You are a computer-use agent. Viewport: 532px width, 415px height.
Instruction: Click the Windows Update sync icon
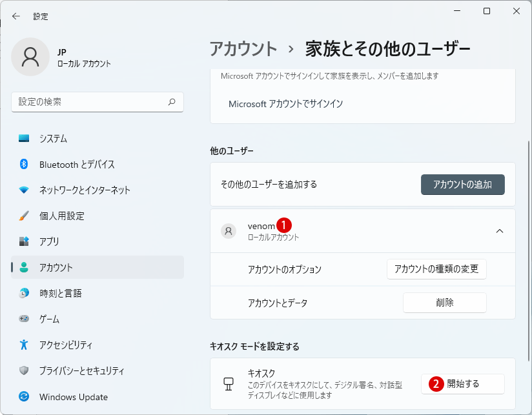pyautogui.click(x=24, y=396)
